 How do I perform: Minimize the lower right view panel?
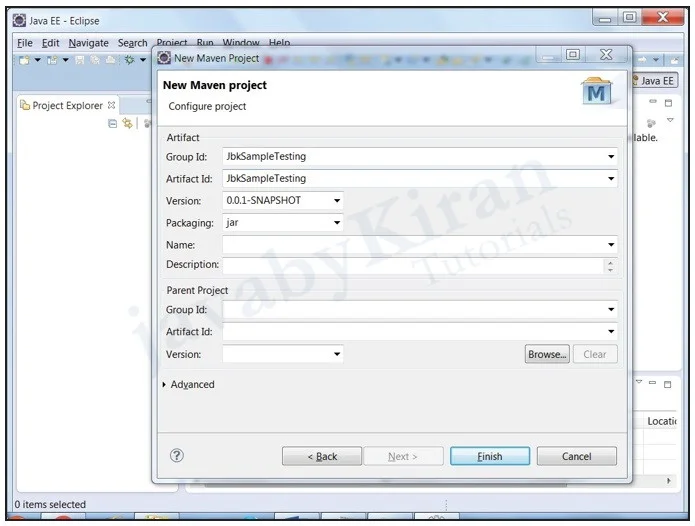652,382
